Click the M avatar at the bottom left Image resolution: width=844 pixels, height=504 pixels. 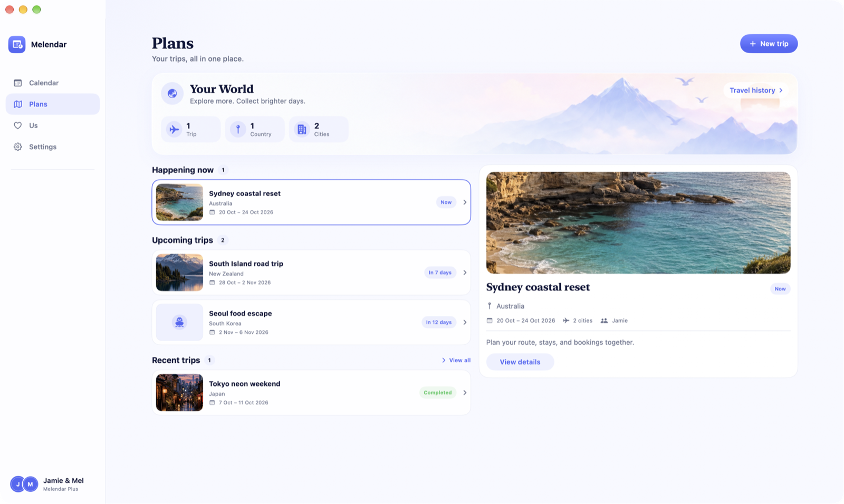[x=31, y=484]
